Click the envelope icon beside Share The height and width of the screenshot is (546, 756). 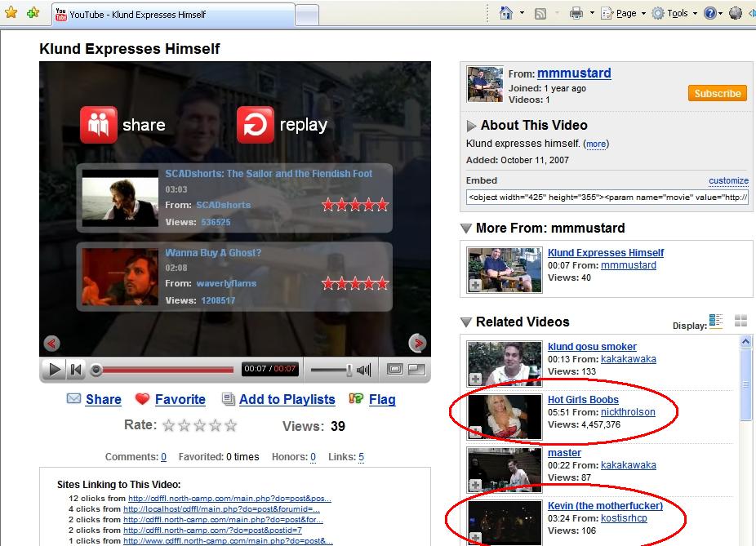73,398
